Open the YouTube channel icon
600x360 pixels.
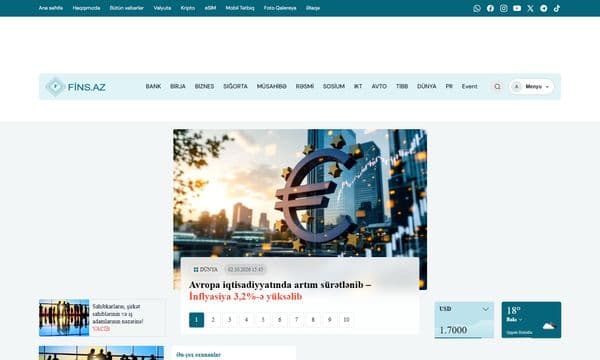coord(517,8)
